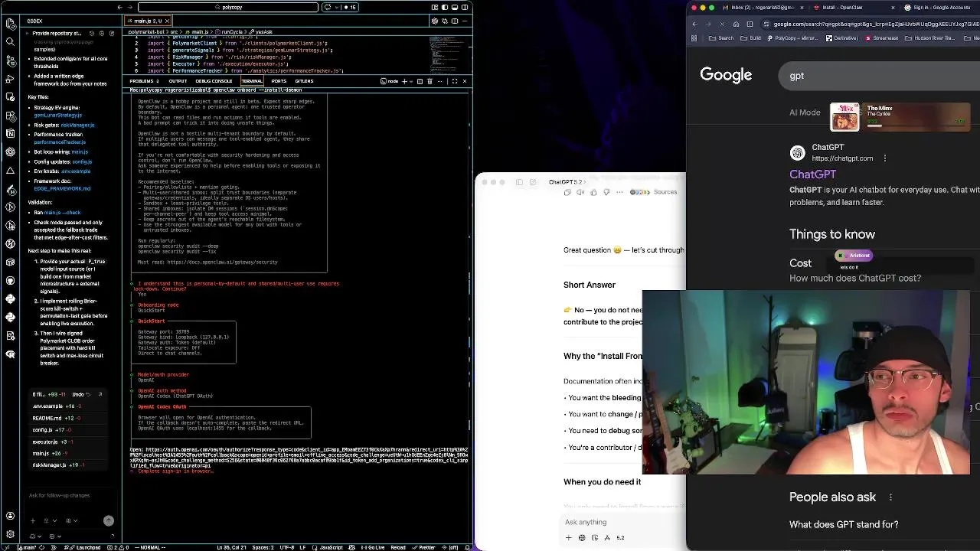Viewport: 980px width, 551px height.
Task: Click Chrome home button
Action: [736, 24]
